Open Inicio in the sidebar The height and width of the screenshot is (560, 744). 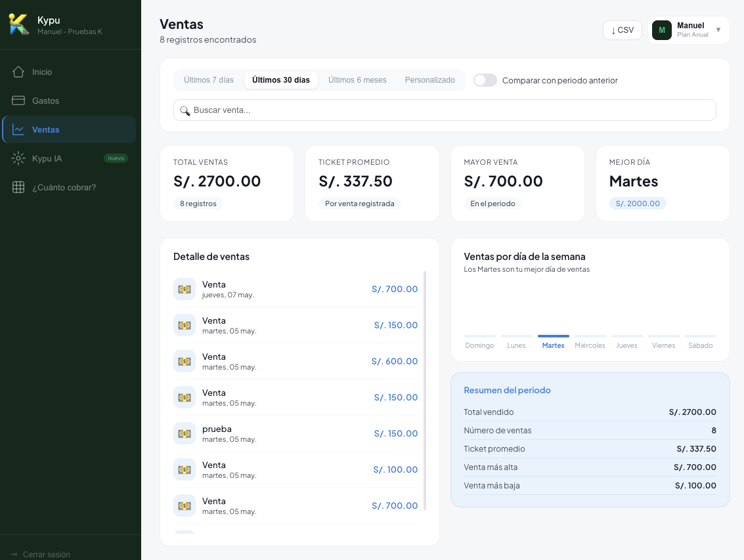tap(69, 72)
